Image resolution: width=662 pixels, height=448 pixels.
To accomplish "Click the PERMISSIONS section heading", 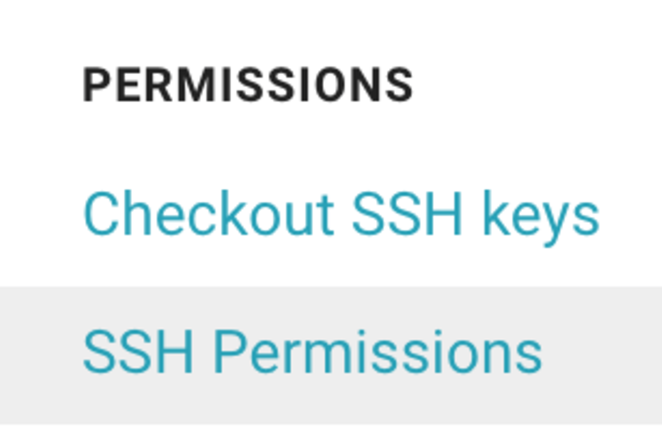I will (x=248, y=86).
